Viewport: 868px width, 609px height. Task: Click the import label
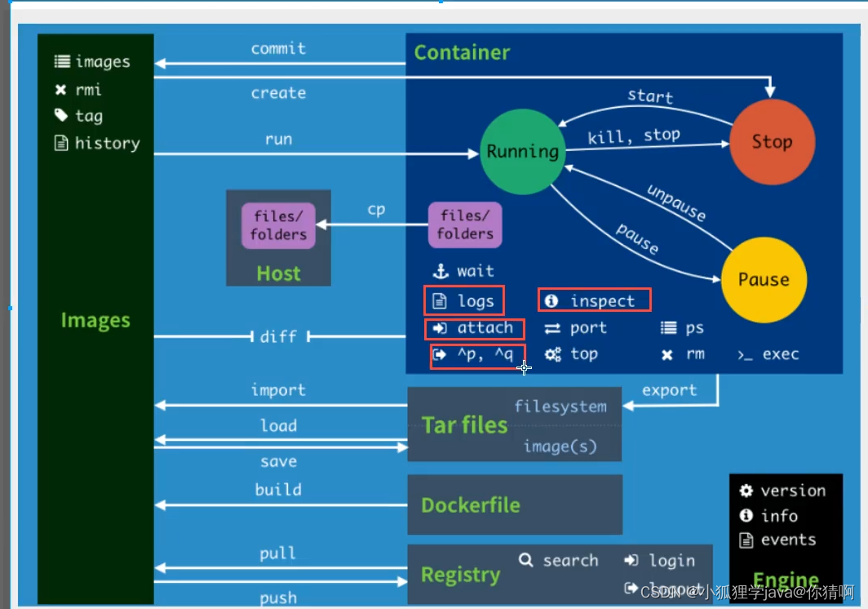point(278,390)
